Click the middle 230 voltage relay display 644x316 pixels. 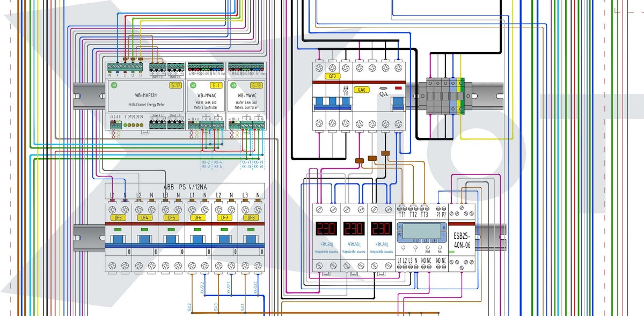click(354, 229)
